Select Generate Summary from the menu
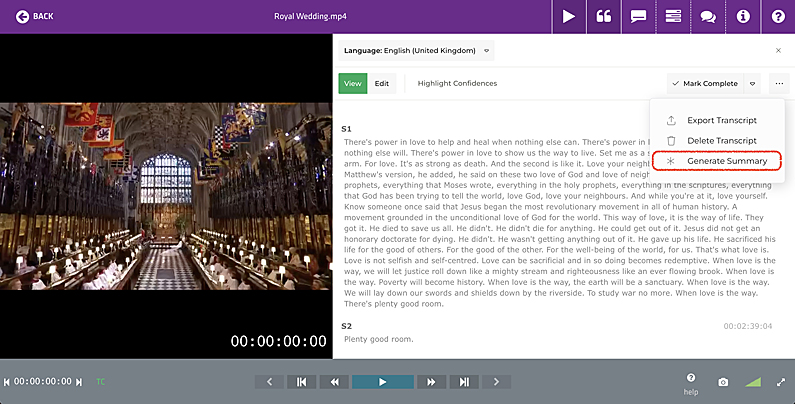 (717, 161)
